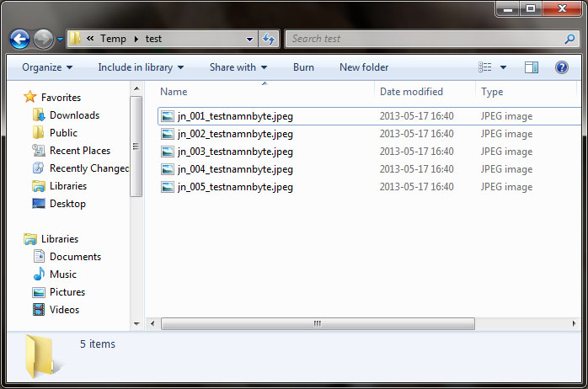The image size is (588, 389).
Task: Click the greyed Forward arrow button
Action: [x=44, y=39]
